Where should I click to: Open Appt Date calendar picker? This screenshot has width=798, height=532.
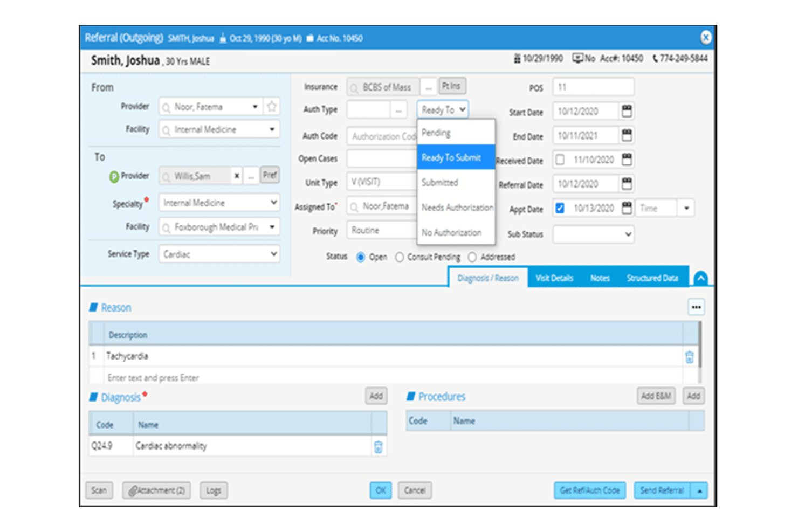point(627,208)
